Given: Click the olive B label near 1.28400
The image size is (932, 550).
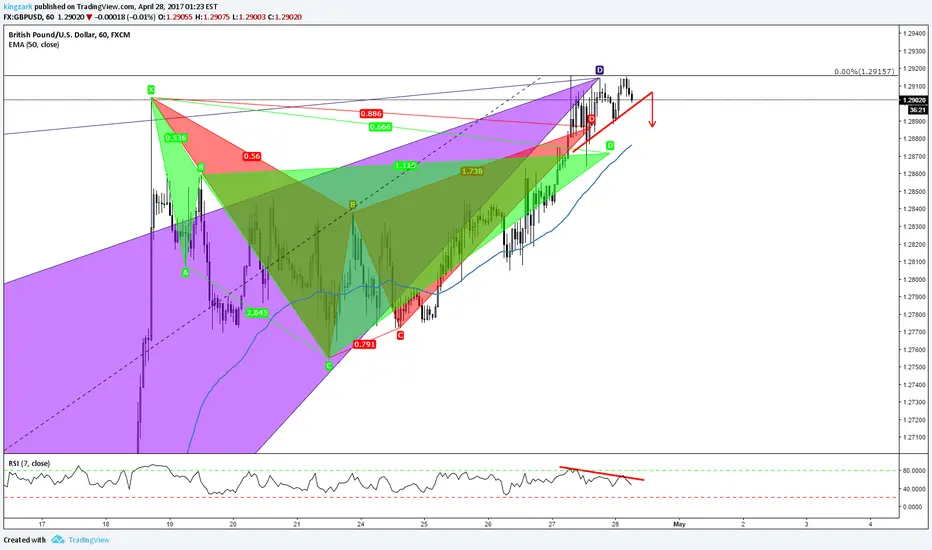Looking at the screenshot, I should click(352, 205).
